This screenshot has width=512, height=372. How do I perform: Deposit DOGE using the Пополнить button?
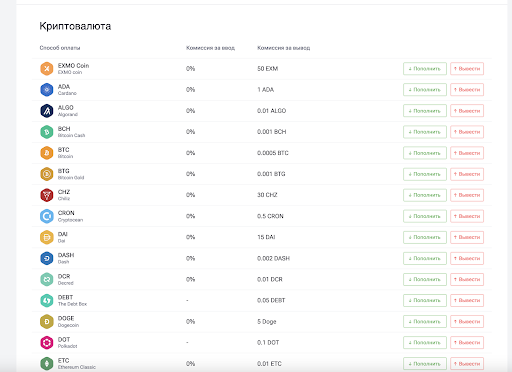pos(425,322)
